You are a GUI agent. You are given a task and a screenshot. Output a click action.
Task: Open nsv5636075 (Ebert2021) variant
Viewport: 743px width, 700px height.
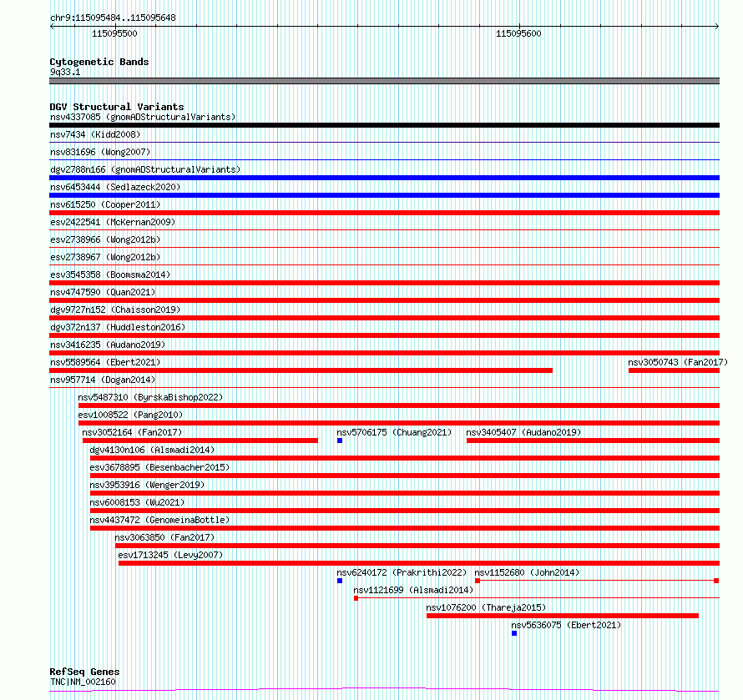pos(566,625)
